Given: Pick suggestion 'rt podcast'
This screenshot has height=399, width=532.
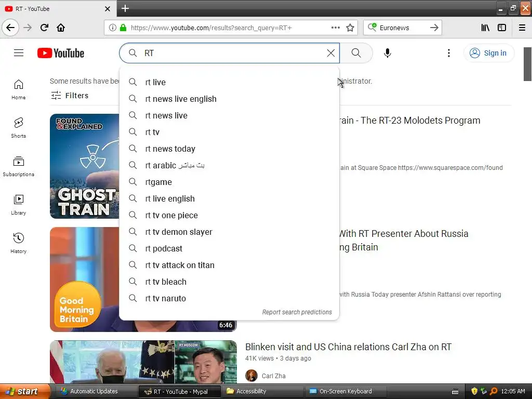Looking at the screenshot, I should pos(229,248).
